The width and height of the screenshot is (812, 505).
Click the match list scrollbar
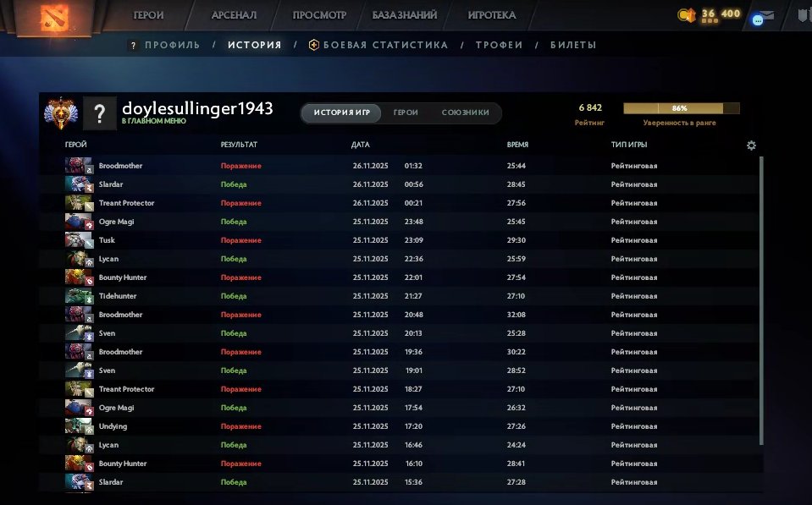[x=760, y=254]
